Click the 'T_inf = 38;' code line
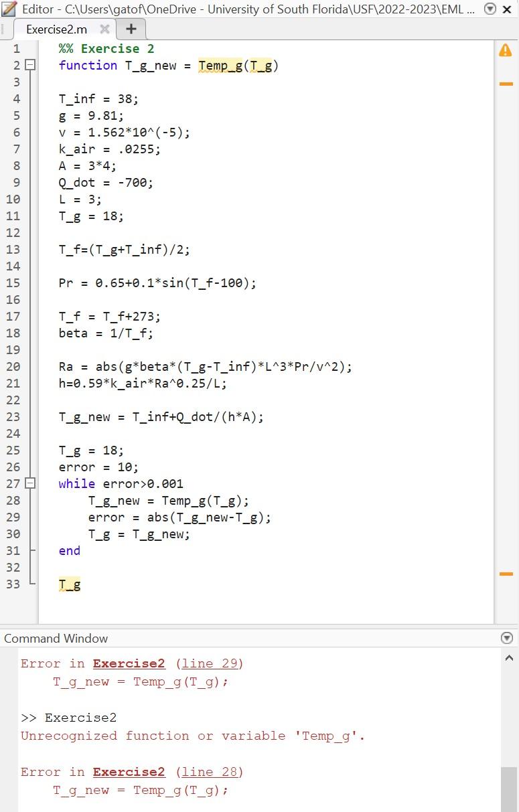519x812 pixels. tap(99, 99)
